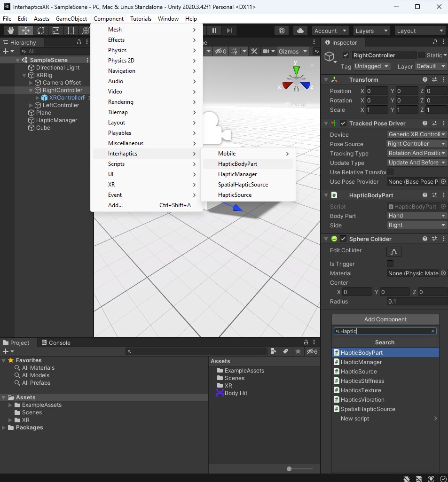The width and height of the screenshot is (448, 482).
Task: Expand the Camera Offset hierarchy item
Action: click(31, 83)
